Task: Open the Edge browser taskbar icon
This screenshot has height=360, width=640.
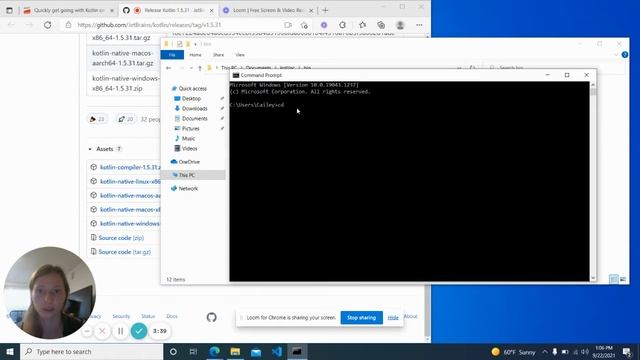Action: [215, 351]
